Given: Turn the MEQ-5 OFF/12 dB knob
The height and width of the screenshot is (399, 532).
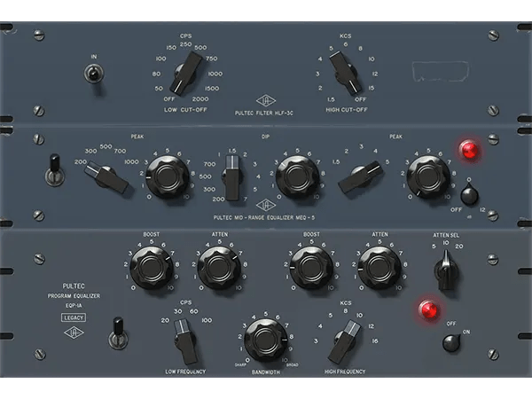Looking at the screenshot, I should tap(469, 195).
